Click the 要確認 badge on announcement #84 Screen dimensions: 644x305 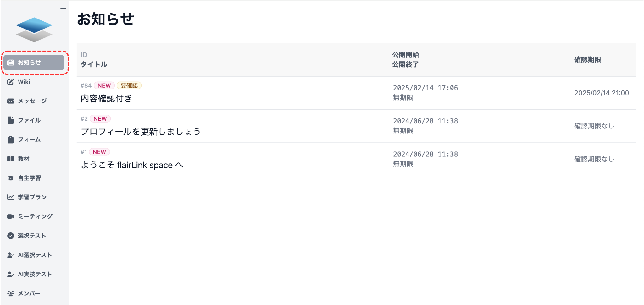coord(129,85)
